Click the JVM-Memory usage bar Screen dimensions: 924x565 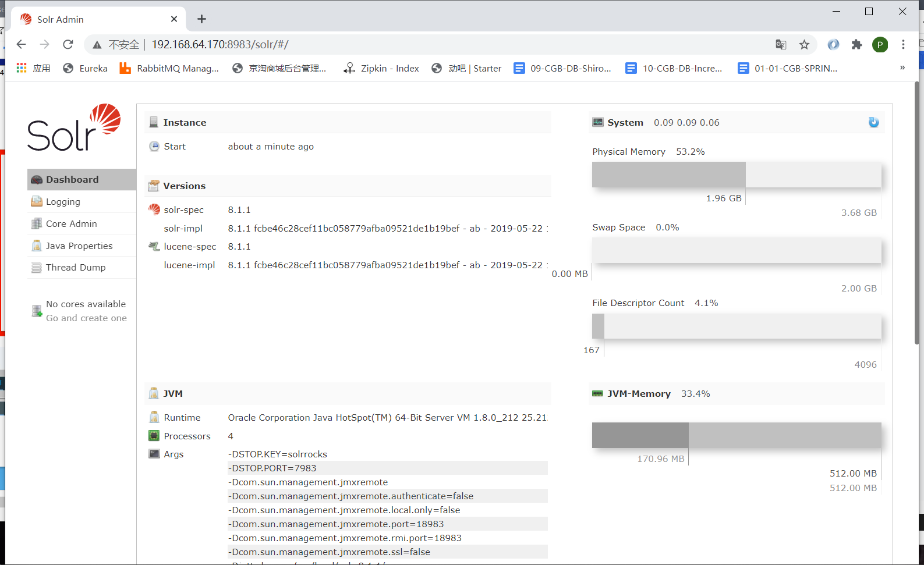(737, 435)
